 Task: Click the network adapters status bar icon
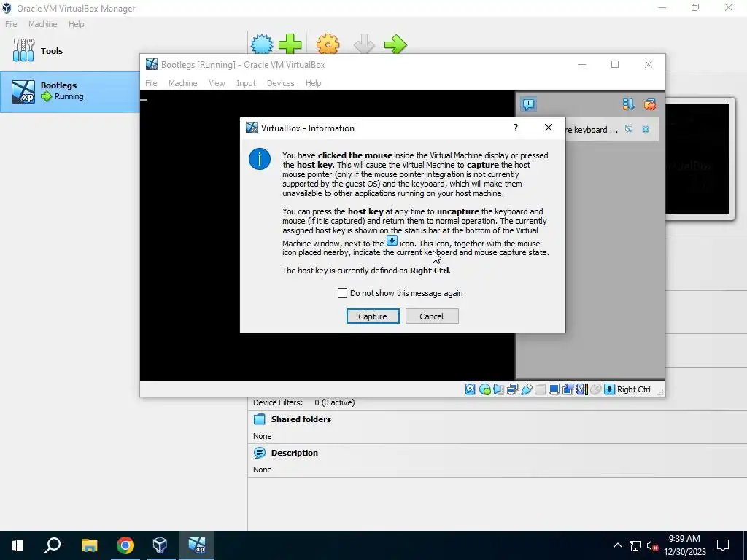click(513, 389)
